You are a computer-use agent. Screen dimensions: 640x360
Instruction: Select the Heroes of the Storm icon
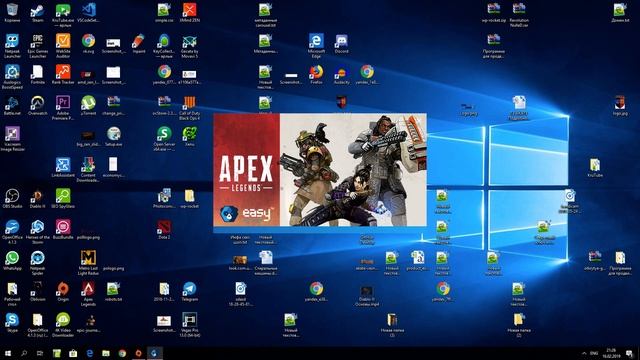click(38, 232)
